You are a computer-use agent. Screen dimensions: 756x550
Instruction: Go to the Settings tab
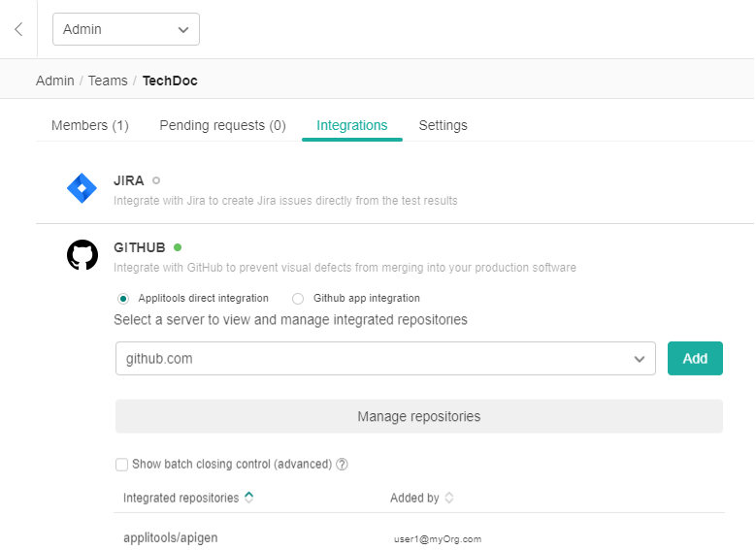443,125
